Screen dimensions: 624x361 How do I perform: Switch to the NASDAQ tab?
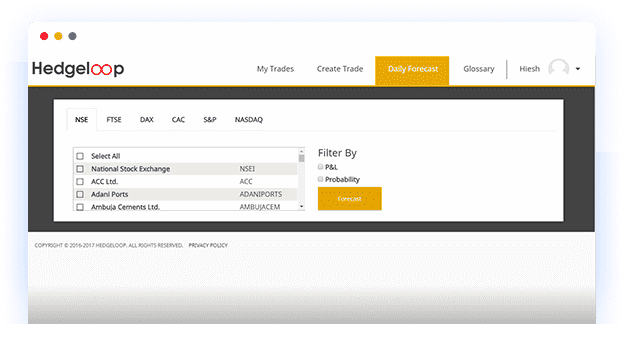click(x=249, y=119)
